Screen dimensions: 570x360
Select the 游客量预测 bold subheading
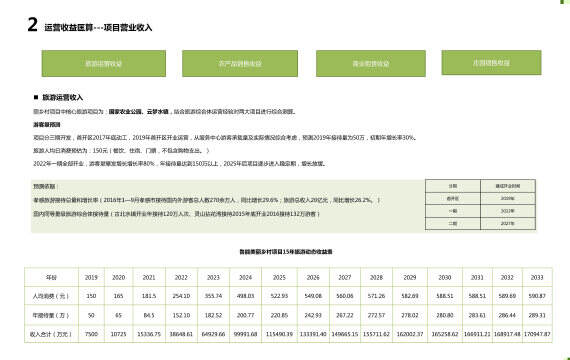click(47, 124)
